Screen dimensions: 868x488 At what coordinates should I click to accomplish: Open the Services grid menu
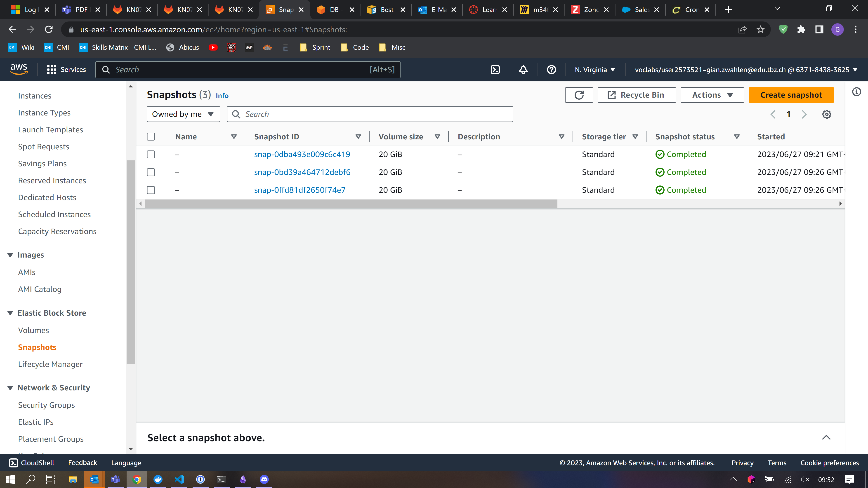pos(66,70)
